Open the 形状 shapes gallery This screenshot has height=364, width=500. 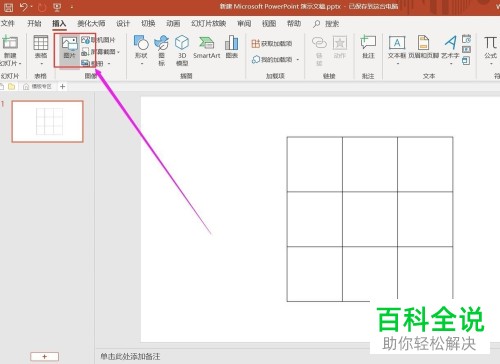pos(141,50)
